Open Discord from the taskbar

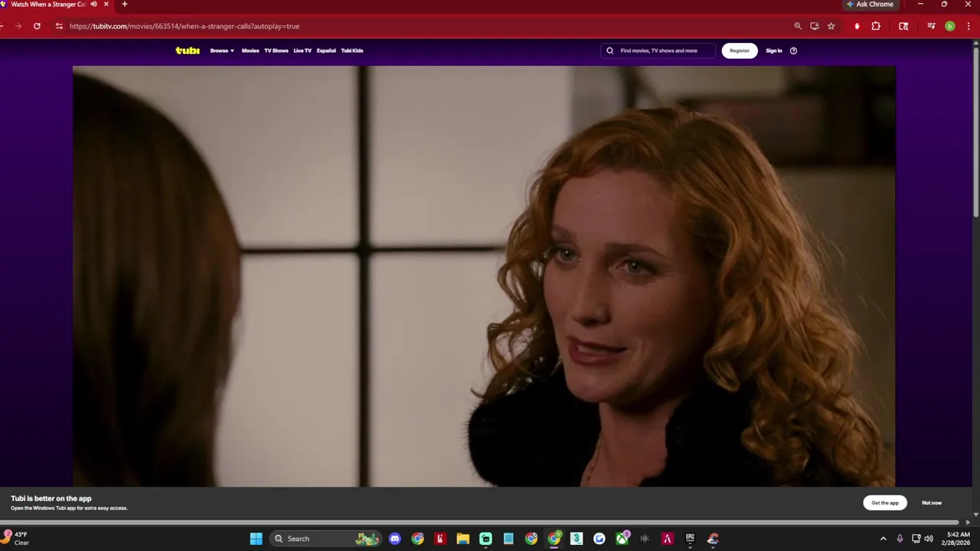pos(395,539)
